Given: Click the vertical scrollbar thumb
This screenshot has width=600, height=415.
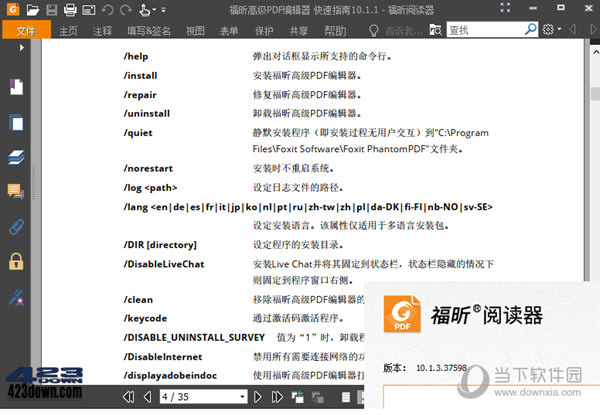Looking at the screenshot, I should click(595, 94).
